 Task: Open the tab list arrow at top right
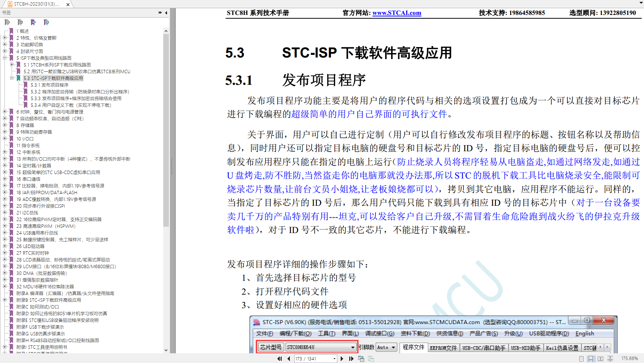(641, 3)
